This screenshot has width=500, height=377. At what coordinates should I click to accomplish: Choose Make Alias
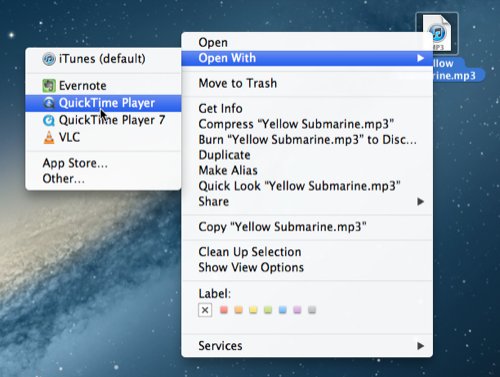pos(307,171)
